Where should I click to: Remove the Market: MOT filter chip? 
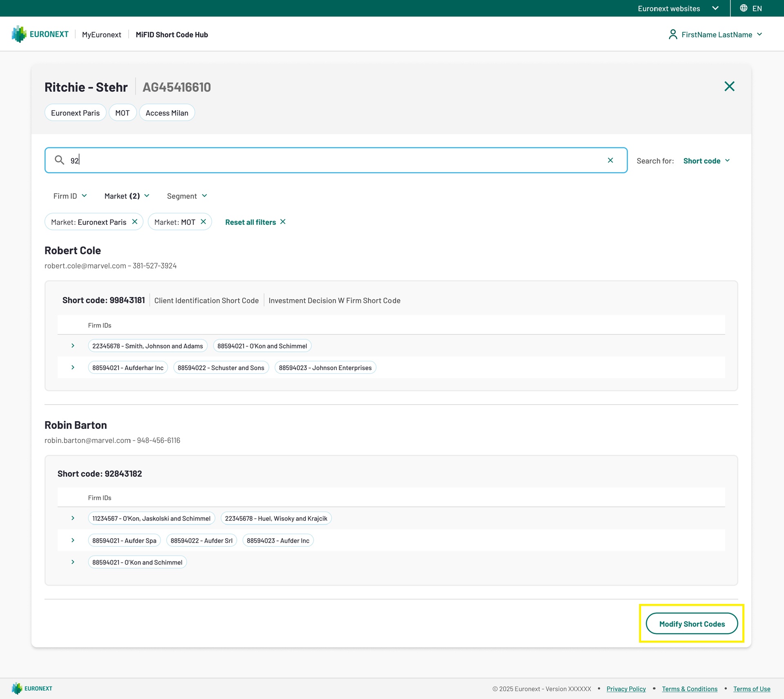pyautogui.click(x=203, y=222)
